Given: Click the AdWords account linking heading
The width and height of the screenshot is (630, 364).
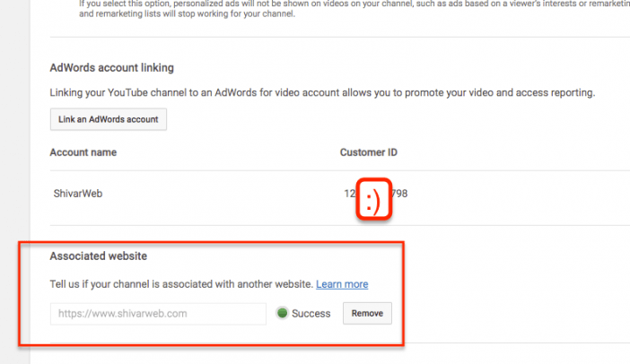Looking at the screenshot, I should 111,68.
